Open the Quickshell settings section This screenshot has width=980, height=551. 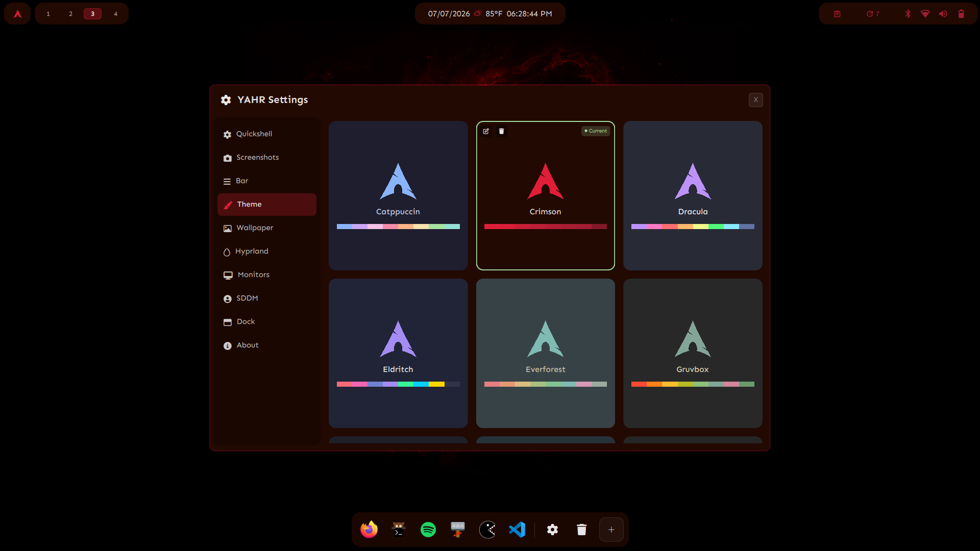(266, 134)
